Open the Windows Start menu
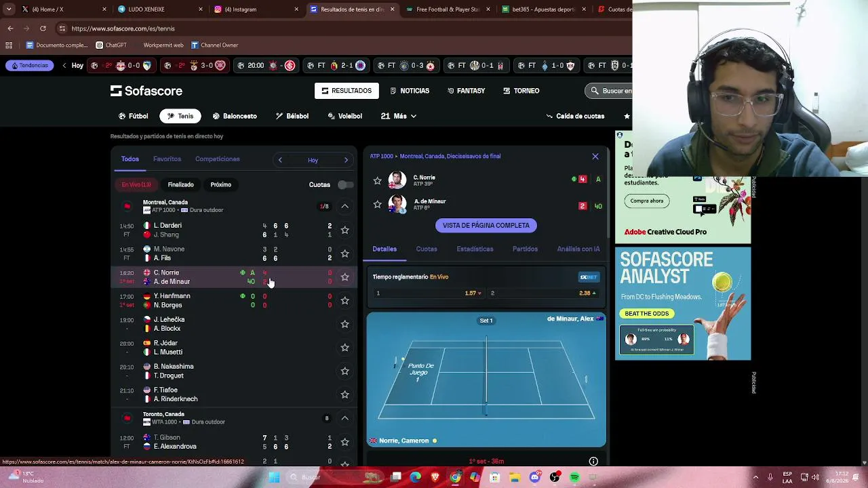This screenshot has width=868, height=488. coord(274,477)
